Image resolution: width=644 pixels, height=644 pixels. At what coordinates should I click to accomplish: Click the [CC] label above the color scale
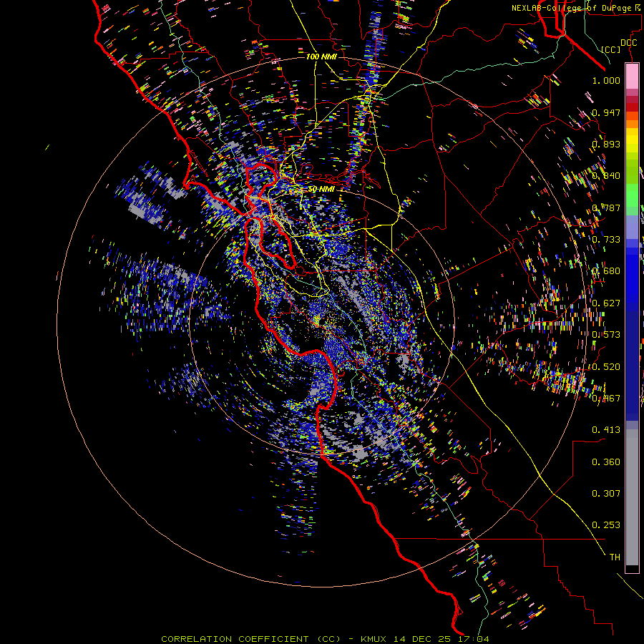(611, 49)
